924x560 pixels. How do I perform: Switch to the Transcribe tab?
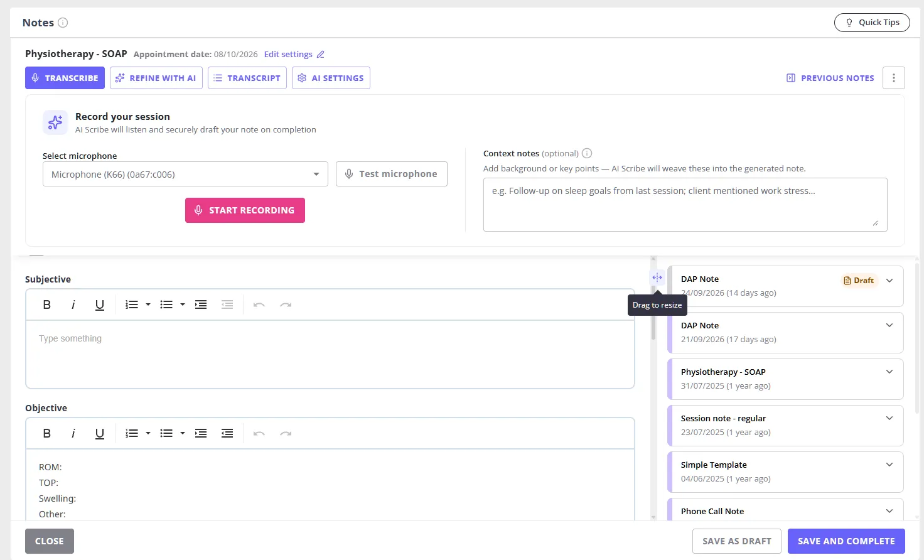65,78
